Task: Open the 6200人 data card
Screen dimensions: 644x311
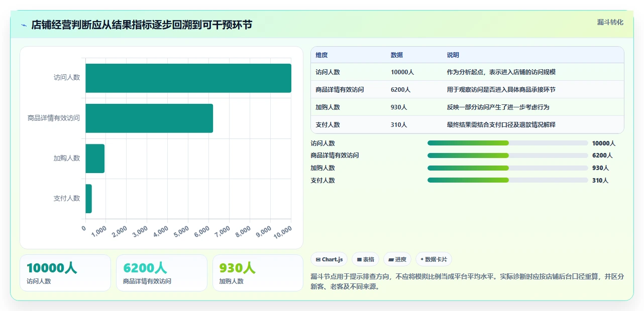Action: (x=162, y=273)
